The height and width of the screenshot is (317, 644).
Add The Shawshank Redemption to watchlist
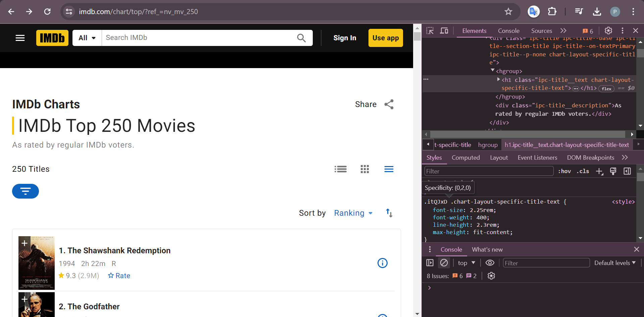click(x=24, y=243)
